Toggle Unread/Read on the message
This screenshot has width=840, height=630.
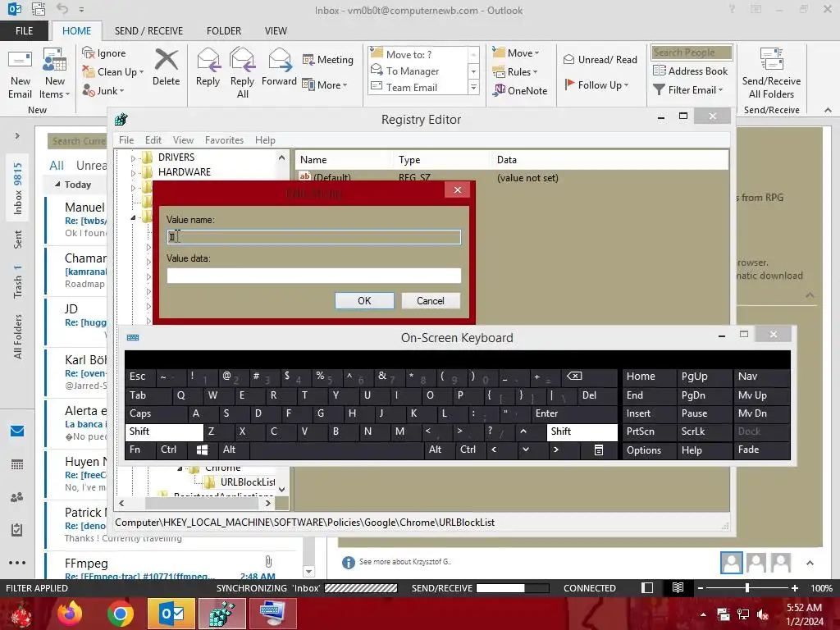600,59
